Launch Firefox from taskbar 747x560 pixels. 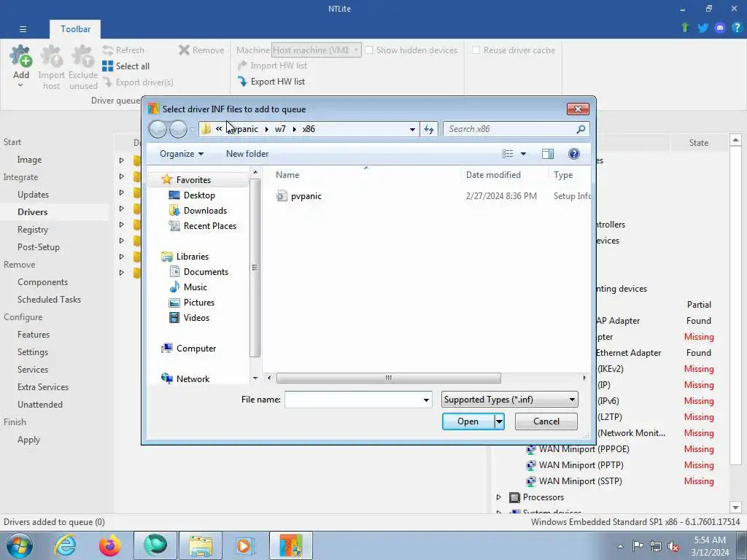pyautogui.click(x=109, y=545)
